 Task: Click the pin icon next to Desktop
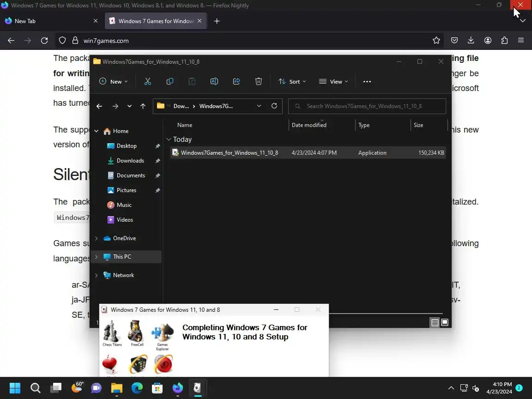[x=158, y=146]
